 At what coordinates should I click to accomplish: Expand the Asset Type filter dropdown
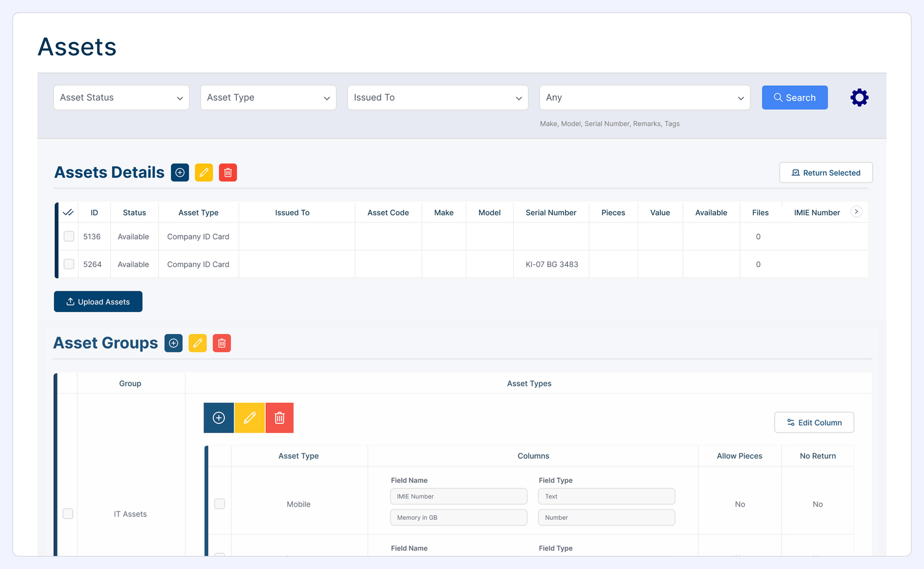click(x=268, y=98)
